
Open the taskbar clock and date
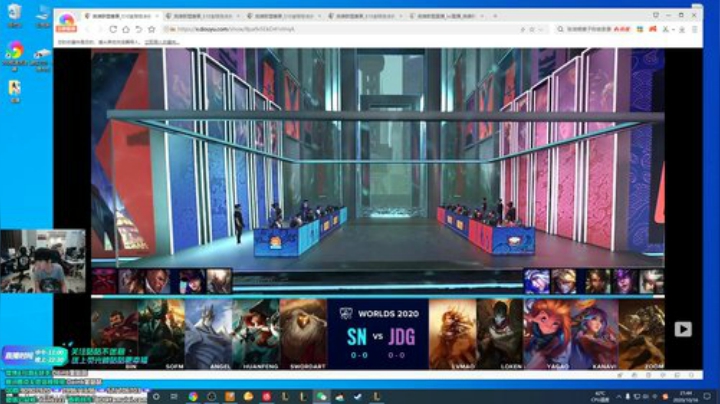tap(685, 396)
